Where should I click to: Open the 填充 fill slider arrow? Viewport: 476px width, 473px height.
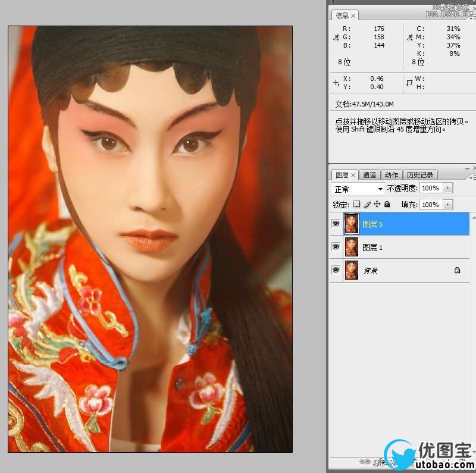448,204
